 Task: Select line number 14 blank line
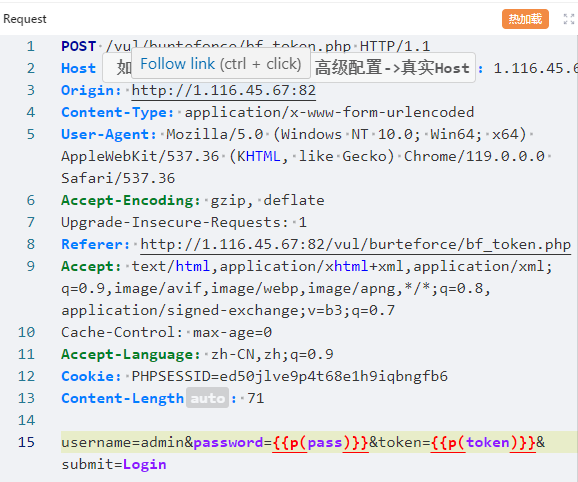tap(26, 420)
